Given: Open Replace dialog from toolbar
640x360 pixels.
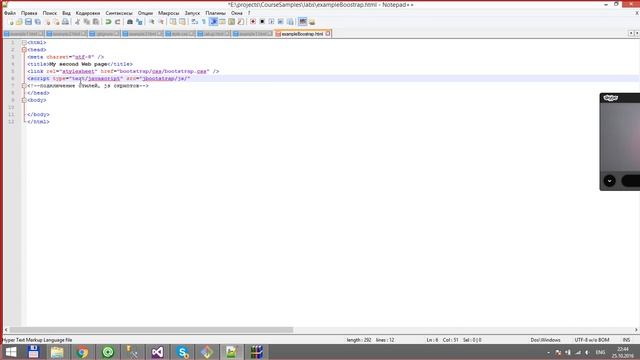Looking at the screenshot, I should (139, 22).
